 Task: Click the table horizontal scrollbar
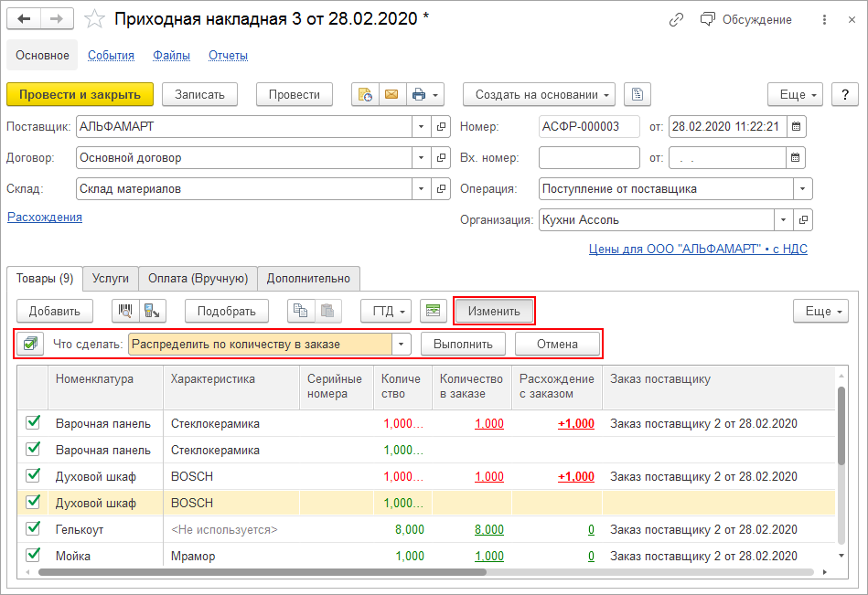(262, 572)
